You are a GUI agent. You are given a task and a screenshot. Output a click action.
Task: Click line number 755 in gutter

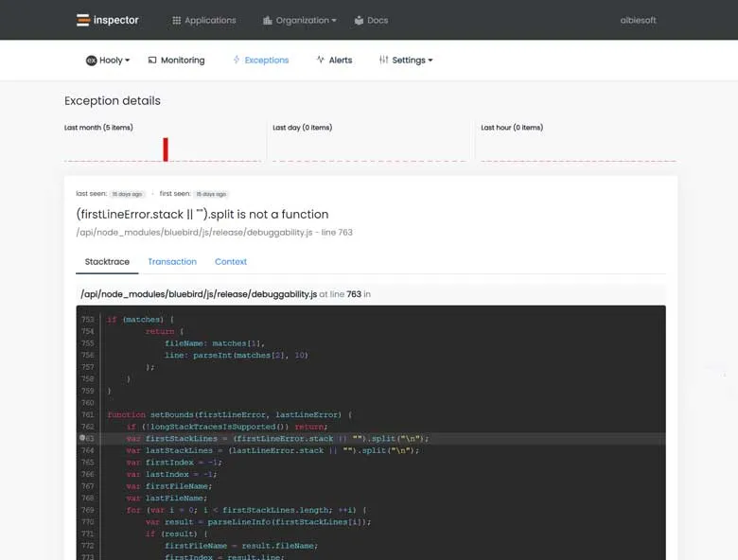88,343
